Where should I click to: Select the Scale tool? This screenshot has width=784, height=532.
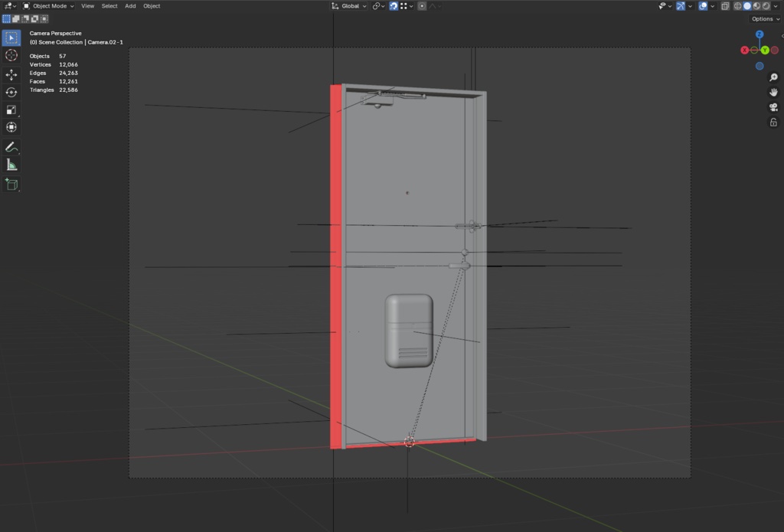click(11, 110)
